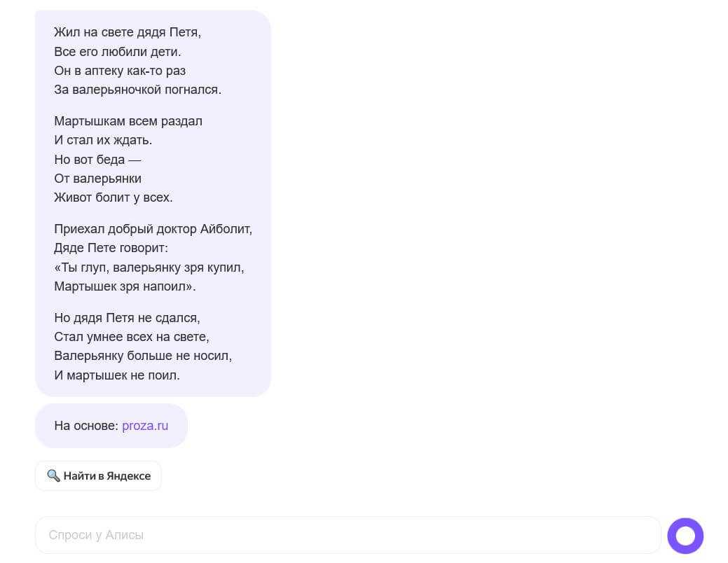Click the line "Он в аптеку как-то раз"

(x=120, y=71)
